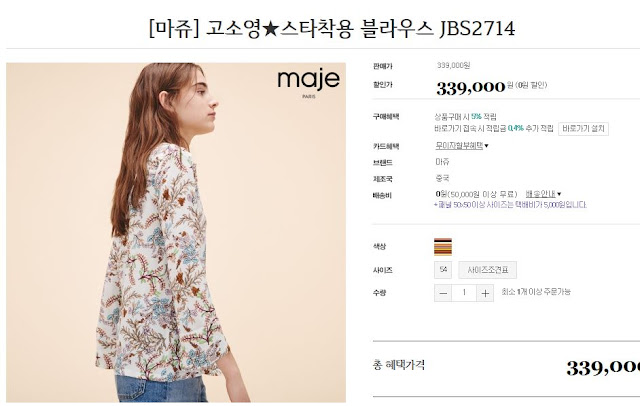The image size is (640, 406).
Task: Click the blue shipping fee notice text
Action: click(510, 205)
